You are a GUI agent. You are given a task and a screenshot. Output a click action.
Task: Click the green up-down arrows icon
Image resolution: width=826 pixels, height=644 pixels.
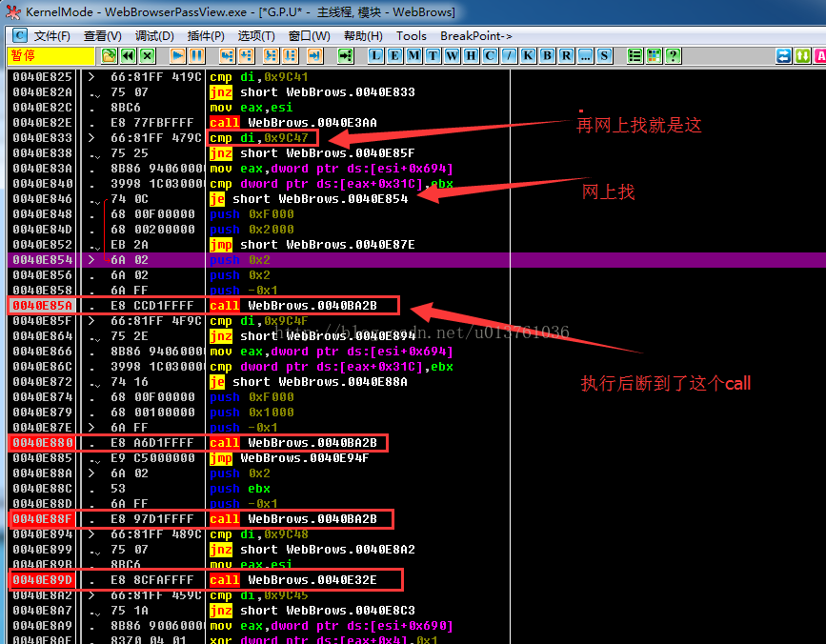click(x=802, y=56)
